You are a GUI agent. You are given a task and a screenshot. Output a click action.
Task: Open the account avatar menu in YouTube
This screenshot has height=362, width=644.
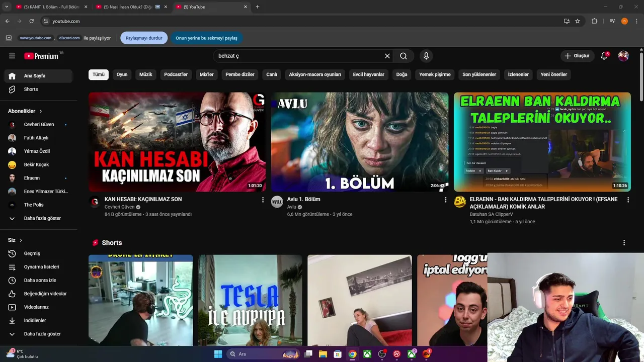click(623, 56)
